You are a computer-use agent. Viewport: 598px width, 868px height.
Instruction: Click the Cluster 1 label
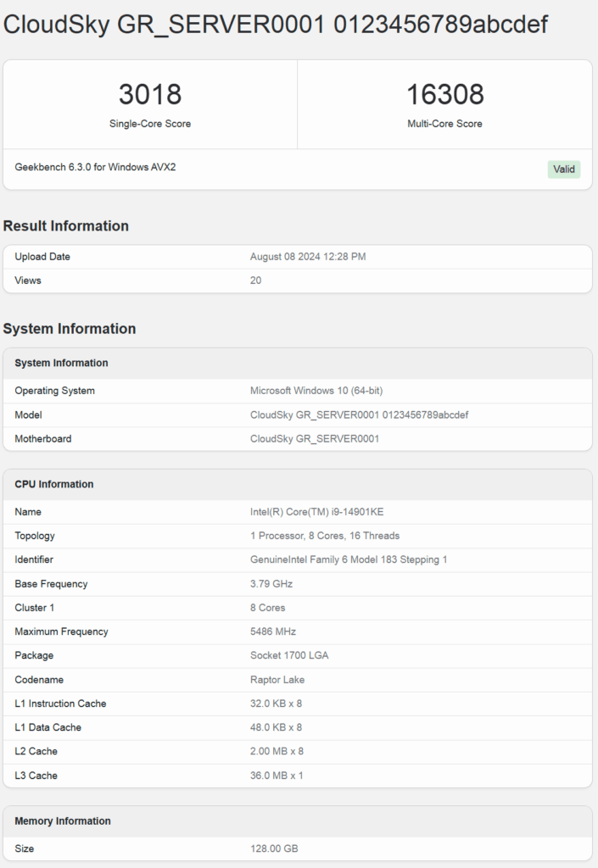click(x=34, y=608)
